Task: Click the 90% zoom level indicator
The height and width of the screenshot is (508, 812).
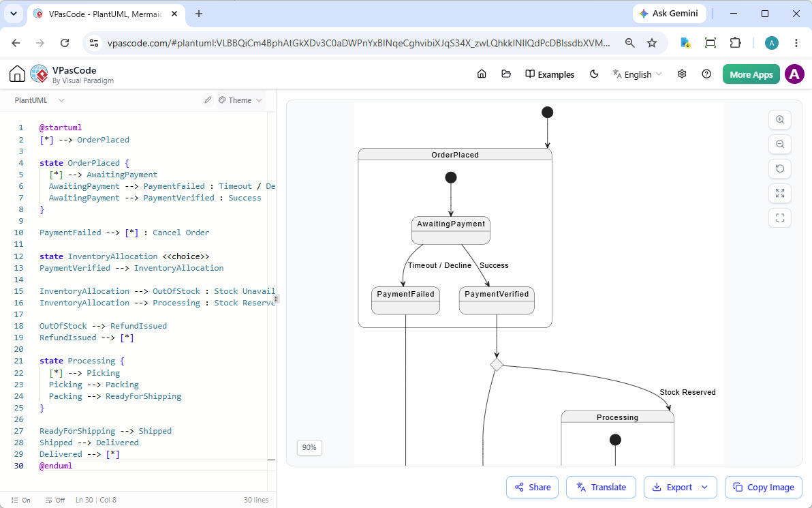Action: click(x=309, y=447)
